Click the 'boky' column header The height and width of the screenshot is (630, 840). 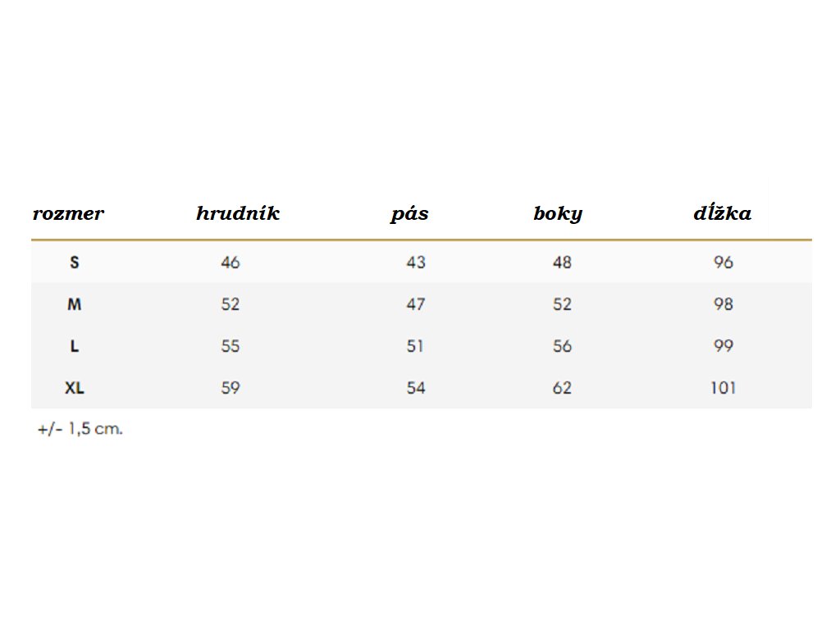pyautogui.click(x=558, y=214)
